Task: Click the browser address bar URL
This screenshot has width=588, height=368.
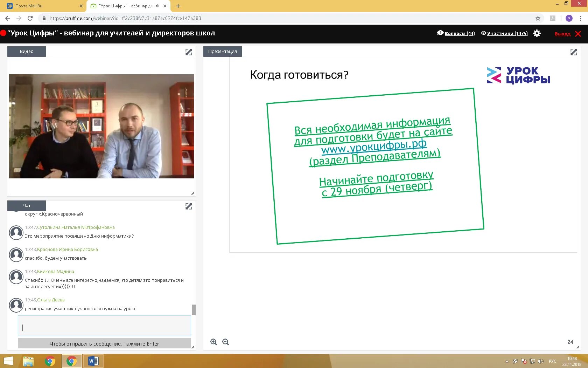Action: [125, 18]
